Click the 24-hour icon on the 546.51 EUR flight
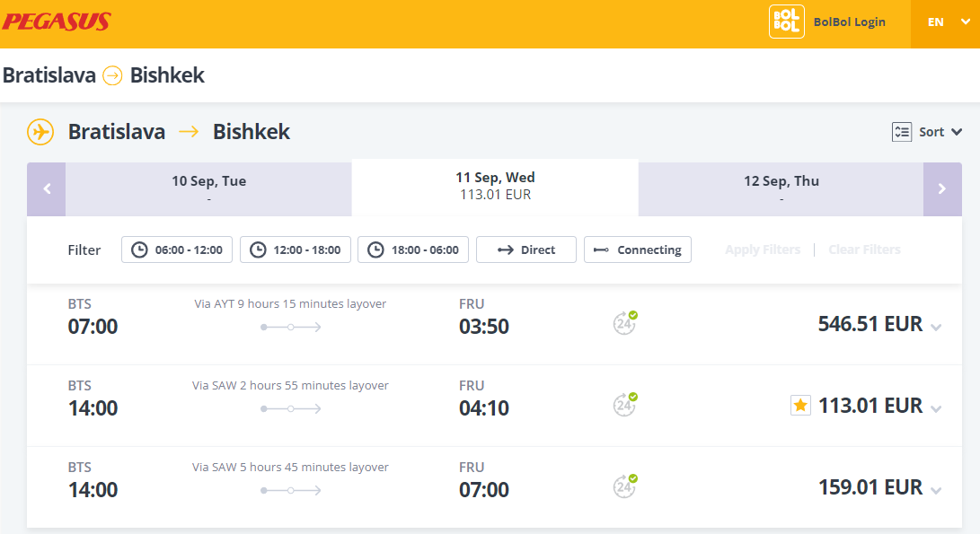The width and height of the screenshot is (980, 534). coord(624,323)
